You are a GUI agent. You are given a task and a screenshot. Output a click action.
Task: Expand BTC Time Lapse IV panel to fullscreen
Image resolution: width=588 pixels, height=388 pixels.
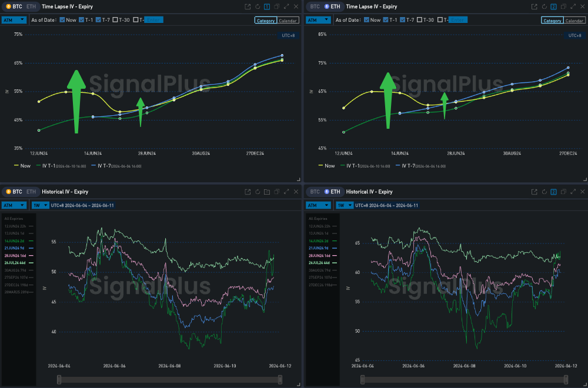(x=286, y=6)
